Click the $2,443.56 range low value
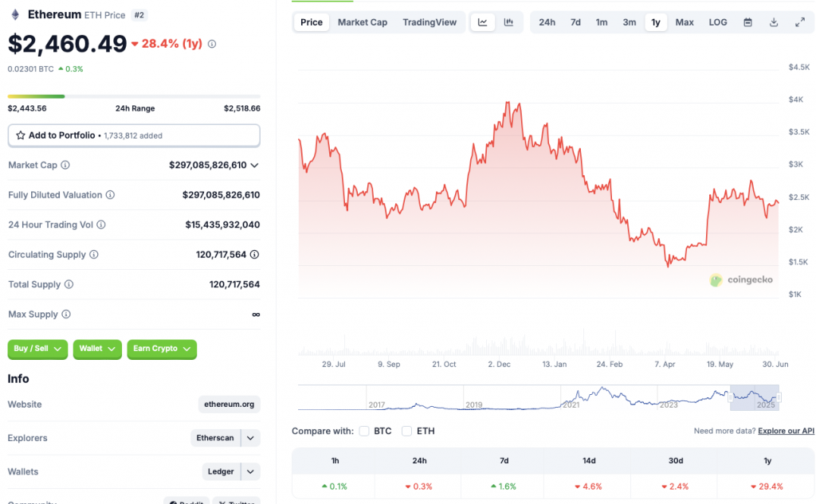Screen dimensions: 816x504 (27, 108)
